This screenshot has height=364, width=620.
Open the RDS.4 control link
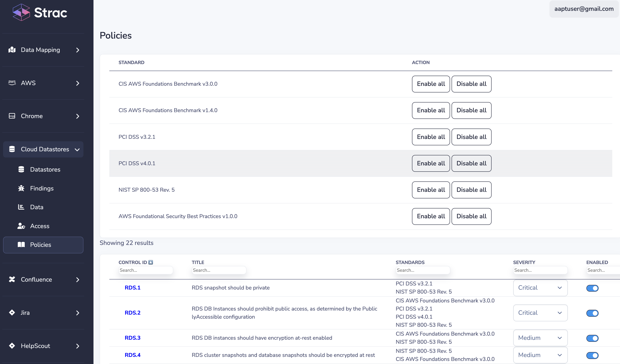132,355
